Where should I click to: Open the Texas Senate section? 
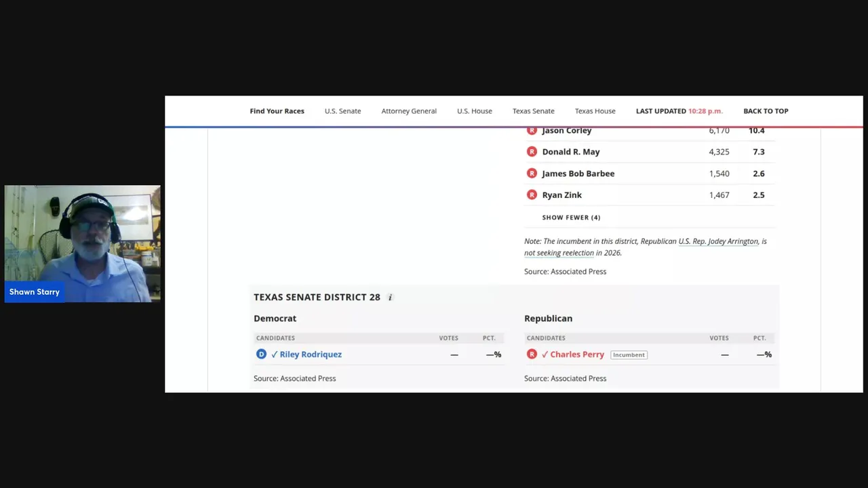tap(534, 111)
